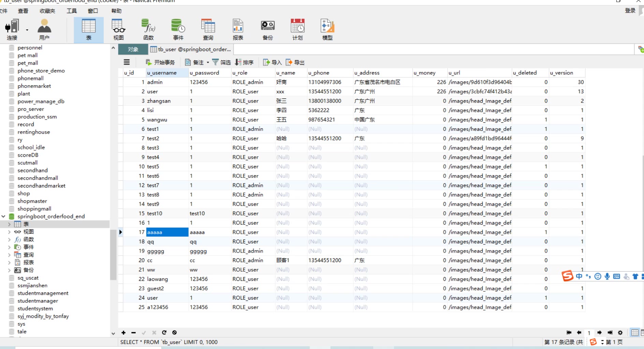Viewport: 644px width, 349px height.
Task: Click the 排序 (Sort) button
Action: (244, 62)
